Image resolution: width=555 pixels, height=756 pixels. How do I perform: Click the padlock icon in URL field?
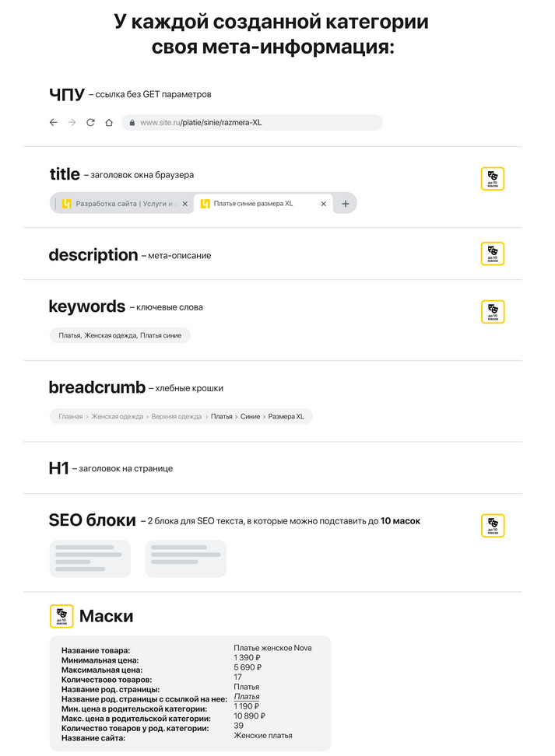(x=132, y=122)
